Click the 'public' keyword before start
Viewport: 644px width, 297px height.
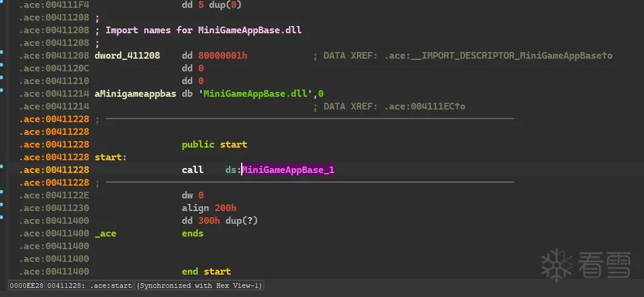coord(198,145)
